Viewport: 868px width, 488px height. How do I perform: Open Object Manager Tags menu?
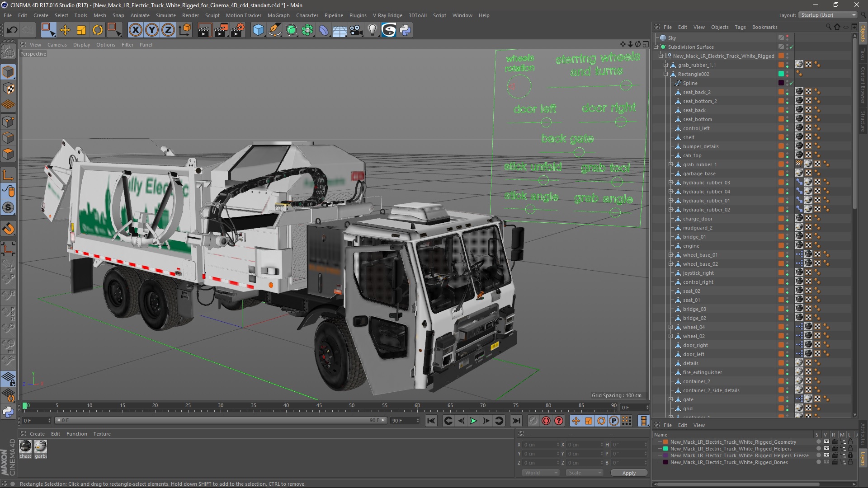point(740,27)
